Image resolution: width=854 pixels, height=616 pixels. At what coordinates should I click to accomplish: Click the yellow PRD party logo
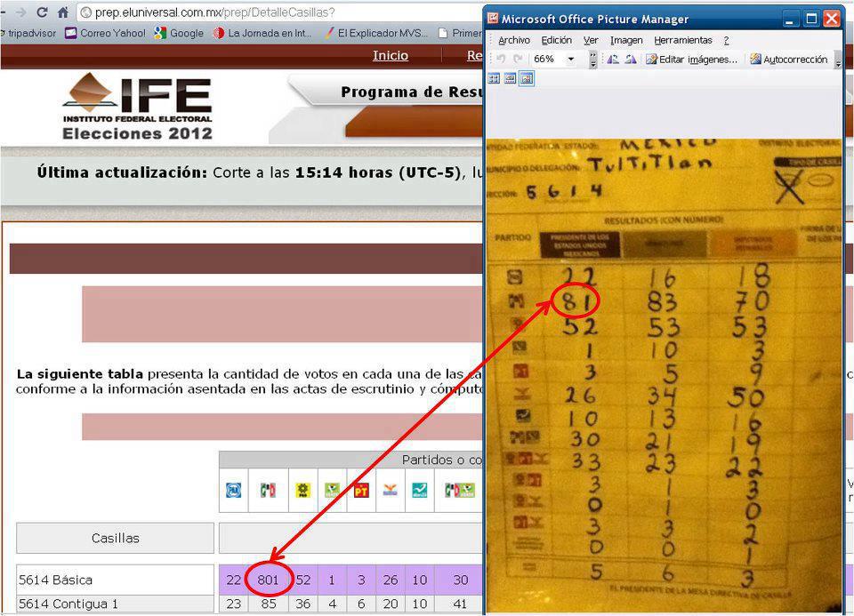click(302, 490)
